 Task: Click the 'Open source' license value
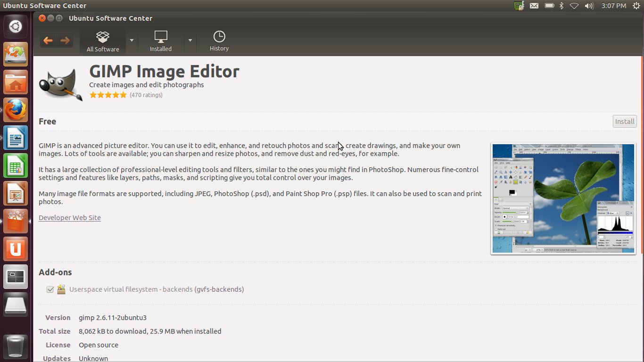pyautogui.click(x=99, y=345)
